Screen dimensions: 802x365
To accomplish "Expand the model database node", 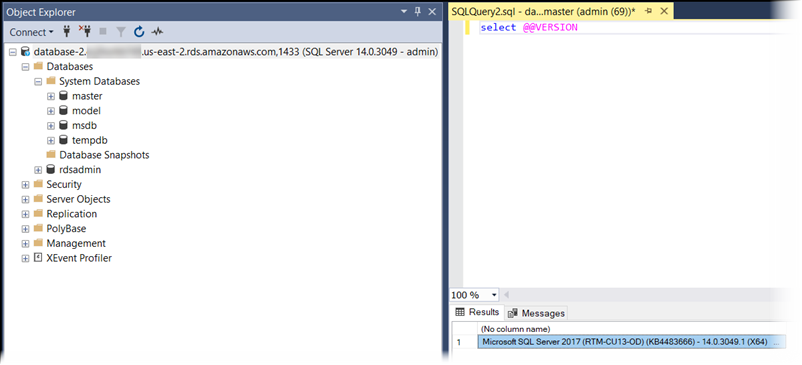I will pos(51,111).
